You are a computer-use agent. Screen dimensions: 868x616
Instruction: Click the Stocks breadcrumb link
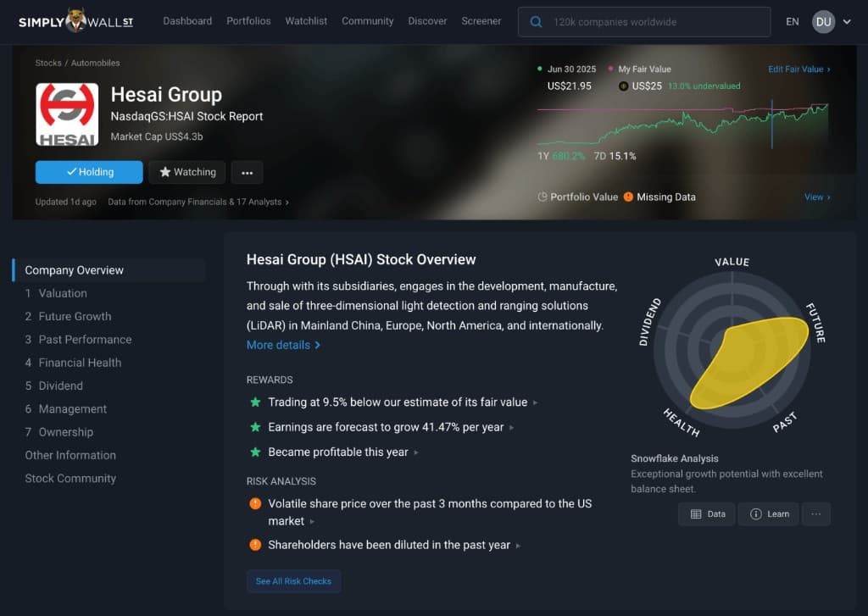pos(48,63)
